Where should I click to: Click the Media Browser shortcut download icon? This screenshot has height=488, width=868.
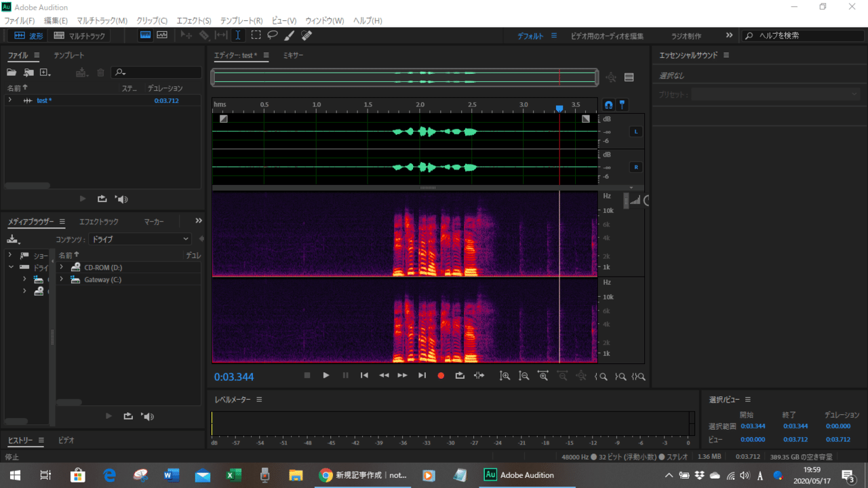[13, 239]
